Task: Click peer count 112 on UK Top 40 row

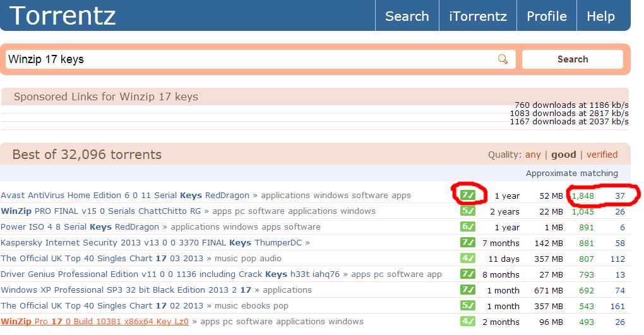Action: point(617,259)
